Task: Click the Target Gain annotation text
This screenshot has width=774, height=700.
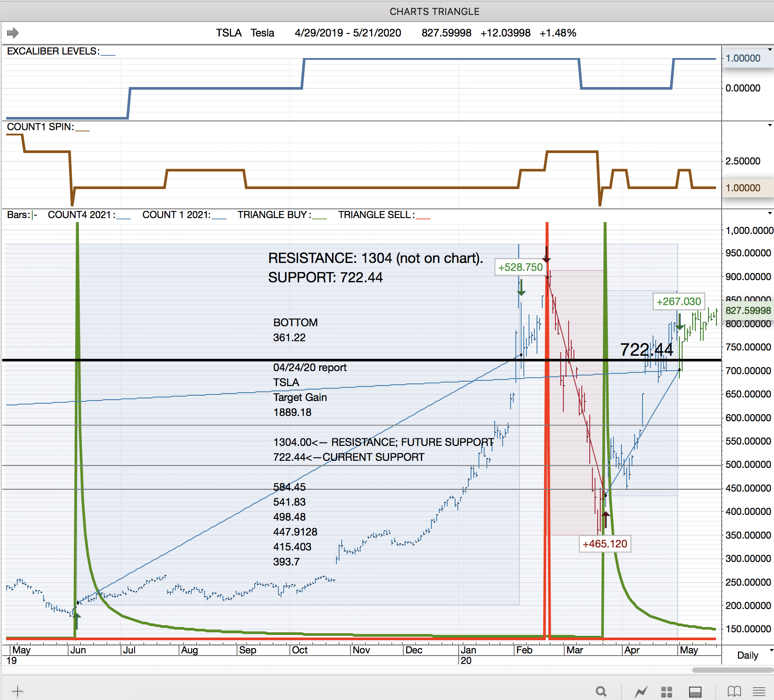Action: pos(300,397)
